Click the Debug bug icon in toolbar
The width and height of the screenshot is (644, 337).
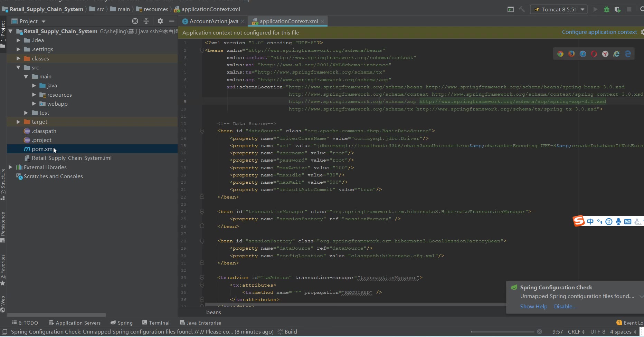(x=606, y=9)
